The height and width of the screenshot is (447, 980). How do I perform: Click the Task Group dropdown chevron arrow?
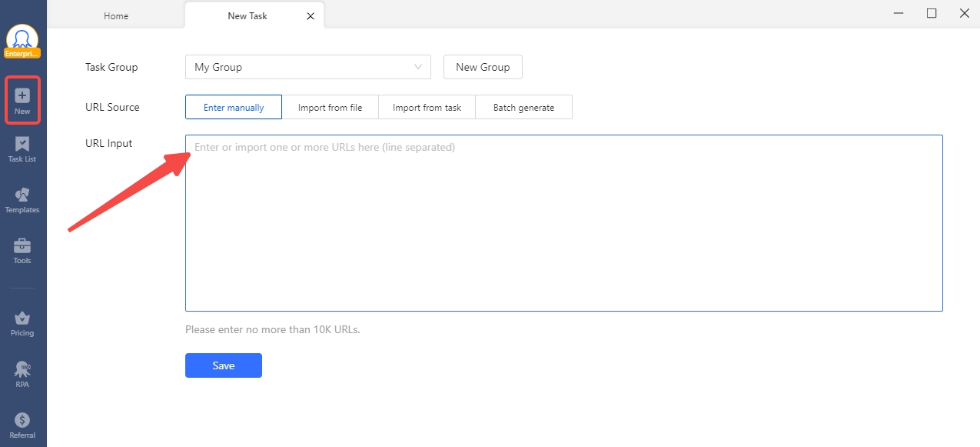419,67
